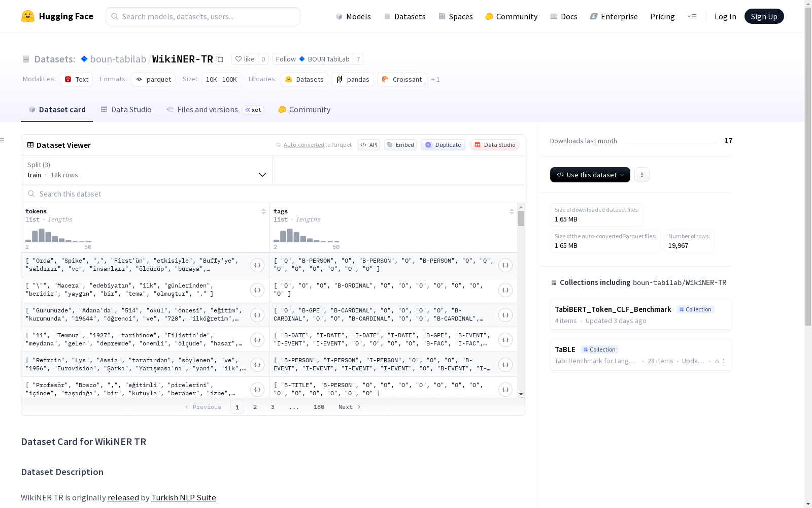Click the Sign Up button
This screenshot has width=812, height=508.
764,16
